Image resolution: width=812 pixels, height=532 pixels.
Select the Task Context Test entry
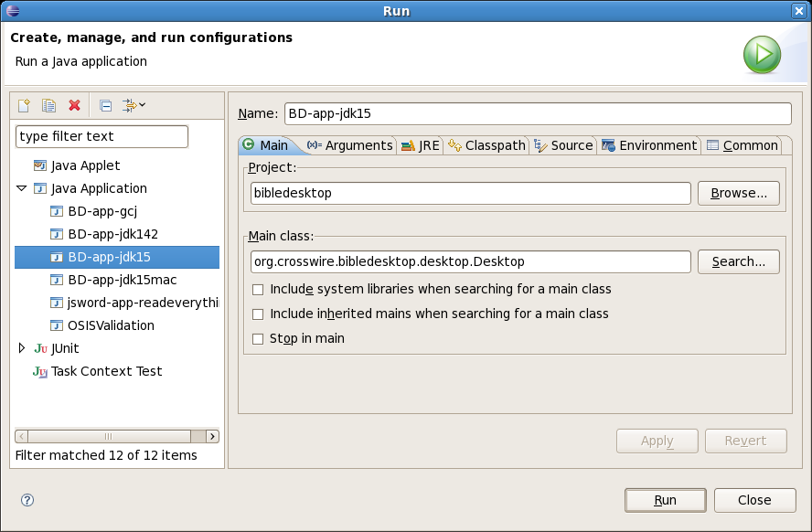[106, 371]
